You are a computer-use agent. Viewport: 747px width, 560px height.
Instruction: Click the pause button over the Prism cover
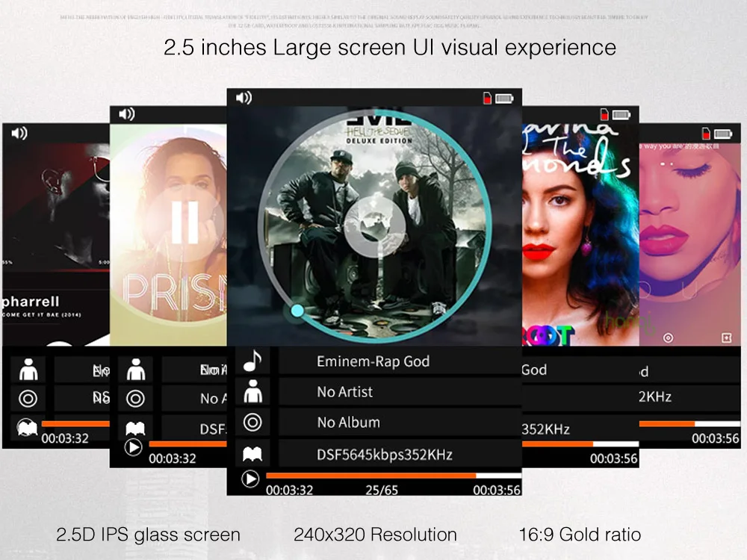coord(185,223)
